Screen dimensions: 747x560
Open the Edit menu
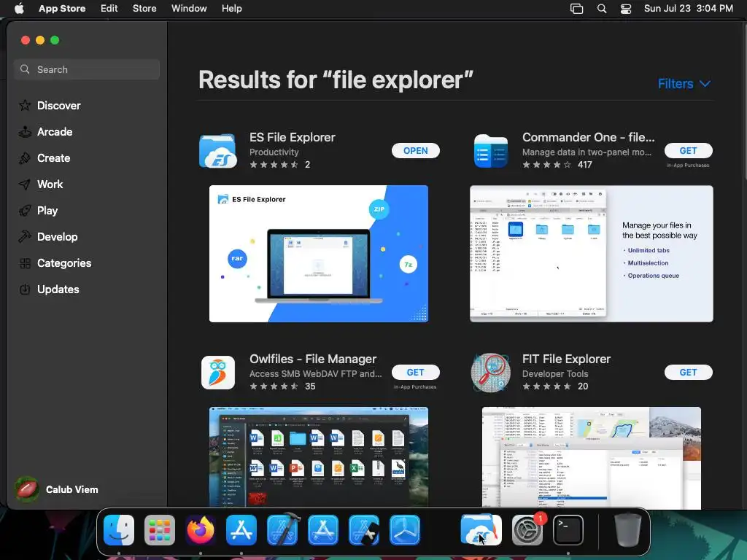point(109,9)
